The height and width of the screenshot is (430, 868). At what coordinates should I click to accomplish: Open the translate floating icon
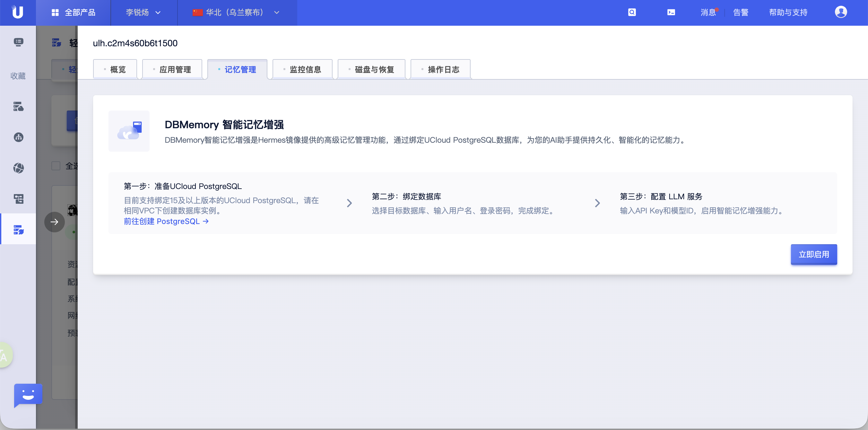coord(5,355)
